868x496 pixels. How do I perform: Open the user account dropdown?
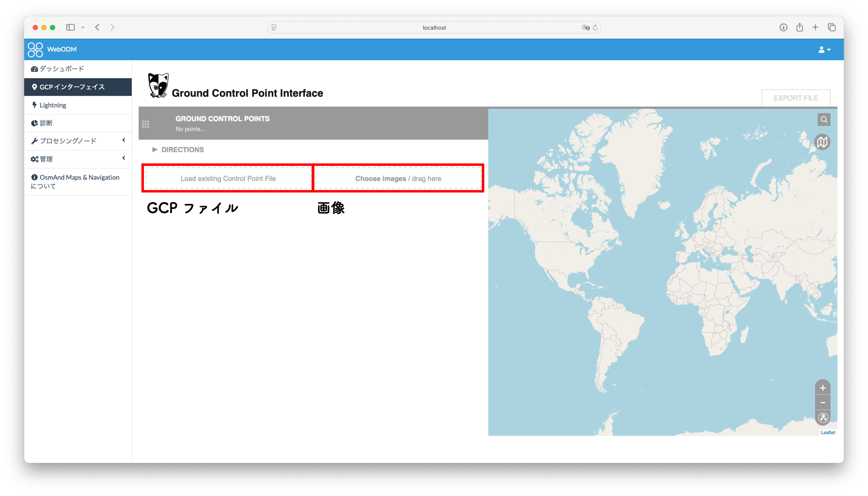[824, 50]
